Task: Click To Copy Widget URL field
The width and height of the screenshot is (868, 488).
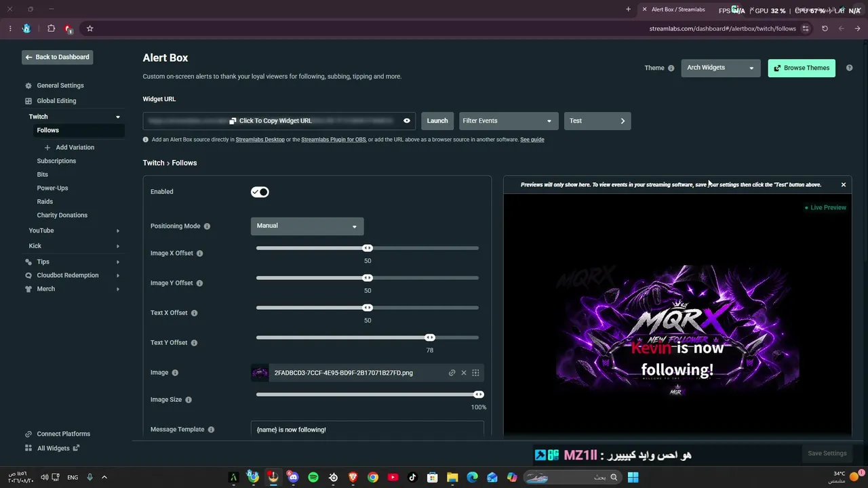Action: coord(279,121)
